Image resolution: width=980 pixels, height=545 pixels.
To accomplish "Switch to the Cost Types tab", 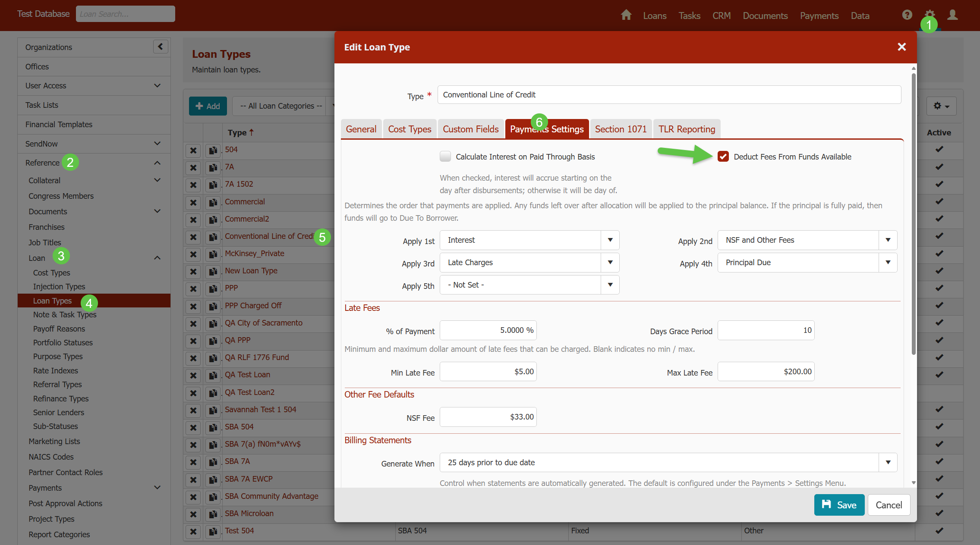I will (x=410, y=129).
